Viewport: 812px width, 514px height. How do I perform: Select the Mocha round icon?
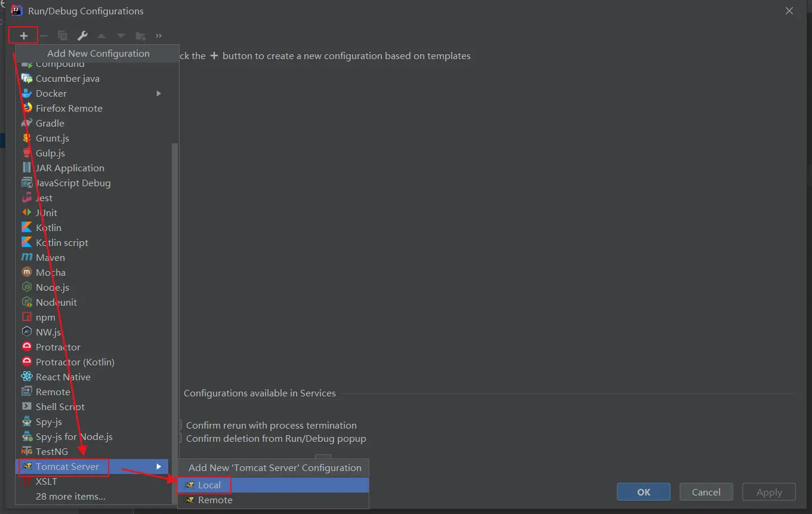(x=27, y=272)
